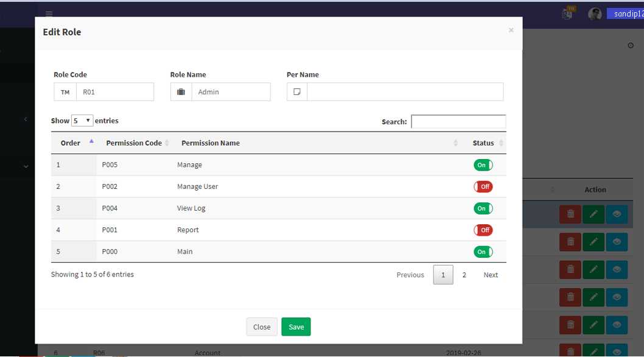Screen dimensions: 644x357
Task: Select the green pencil edit icon
Action: (593, 214)
